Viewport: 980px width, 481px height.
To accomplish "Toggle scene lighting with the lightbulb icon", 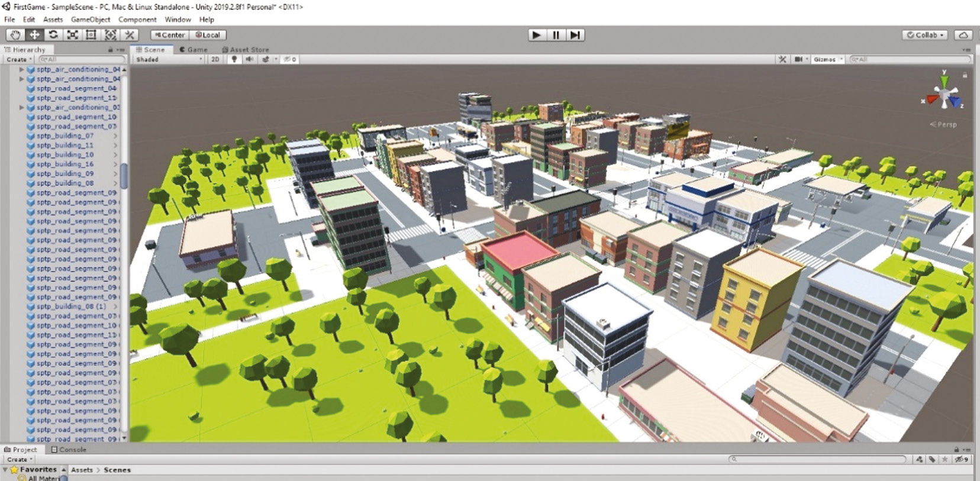I will pos(234,59).
